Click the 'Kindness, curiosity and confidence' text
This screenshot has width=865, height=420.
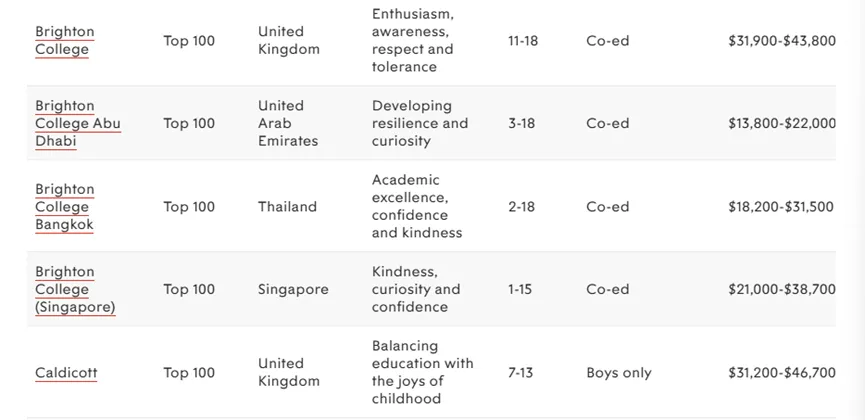(415, 290)
